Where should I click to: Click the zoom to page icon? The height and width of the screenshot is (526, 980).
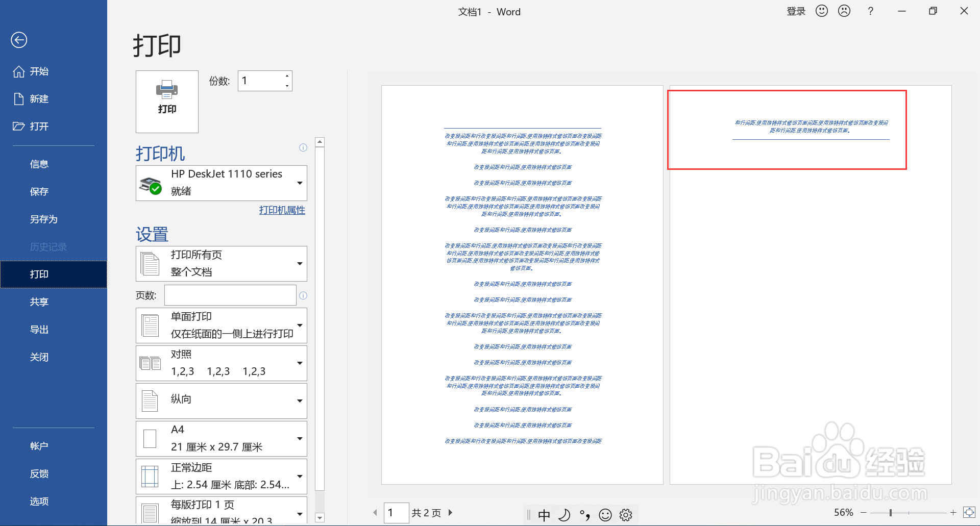coord(969,512)
